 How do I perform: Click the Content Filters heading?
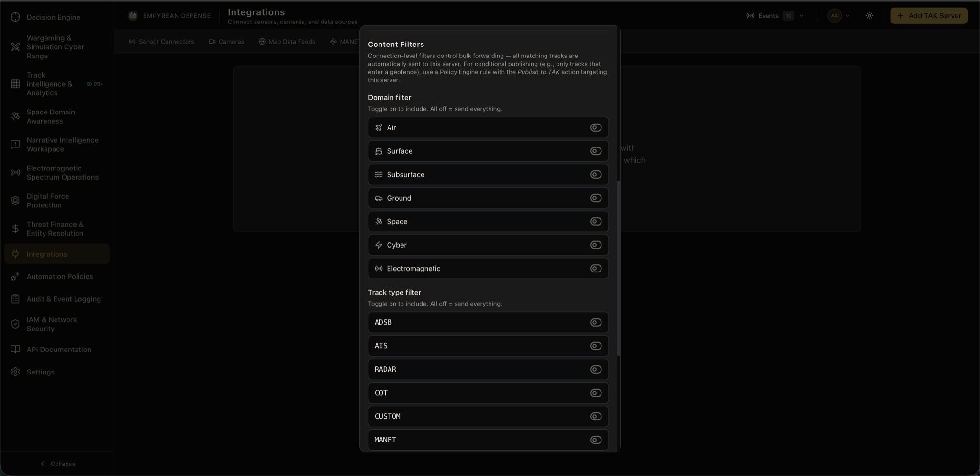pyautogui.click(x=396, y=45)
